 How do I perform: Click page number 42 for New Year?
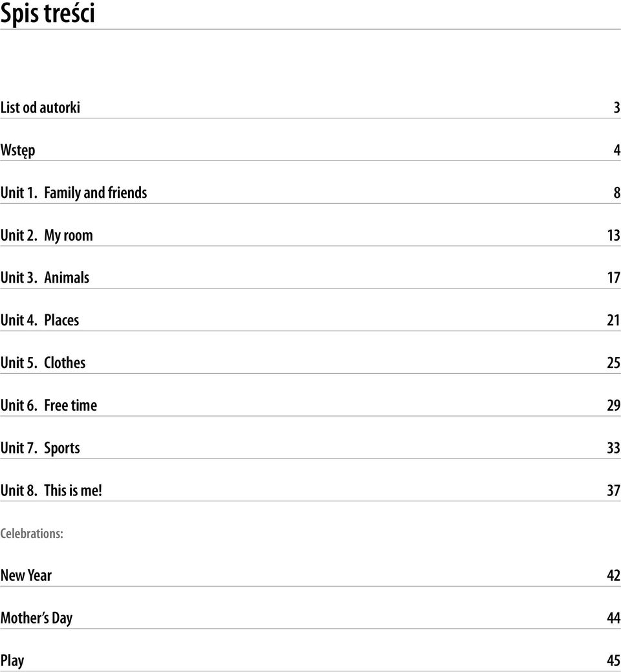click(x=614, y=575)
